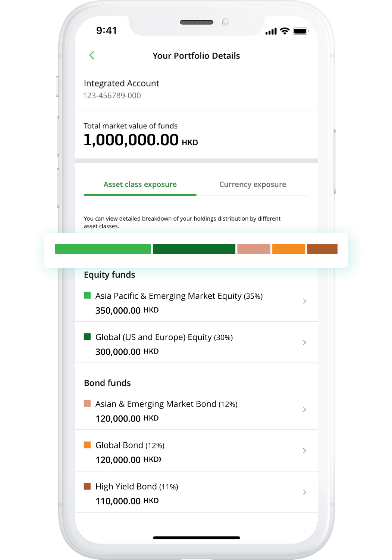This screenshot has height=560, width=392.
Task: Expand Global (US and Europe) Equity chevron
Action: coord(304,342)
